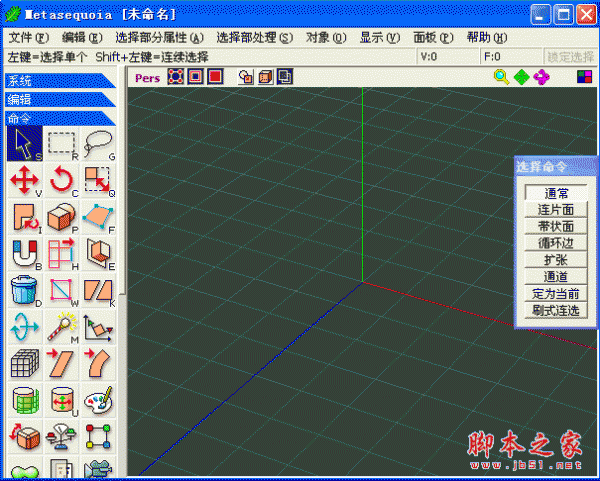Select the cylinder tool labeled U
Image resolution: width=600 pixels, height=481 pixels.
pos(61,400)
